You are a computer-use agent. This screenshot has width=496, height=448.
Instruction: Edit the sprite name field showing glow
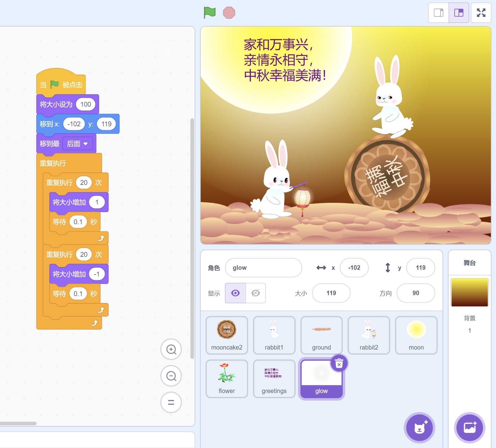263,268
